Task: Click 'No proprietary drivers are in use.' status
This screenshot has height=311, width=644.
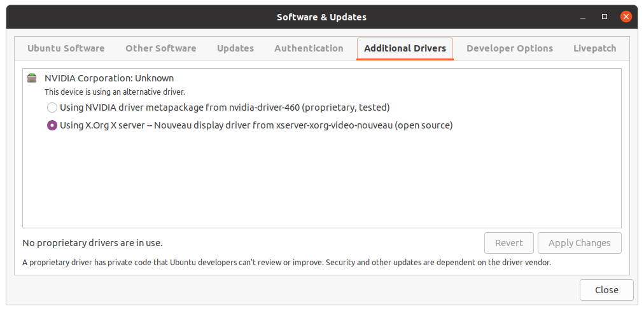Action: pyautogui.click(x=92, y=243)
